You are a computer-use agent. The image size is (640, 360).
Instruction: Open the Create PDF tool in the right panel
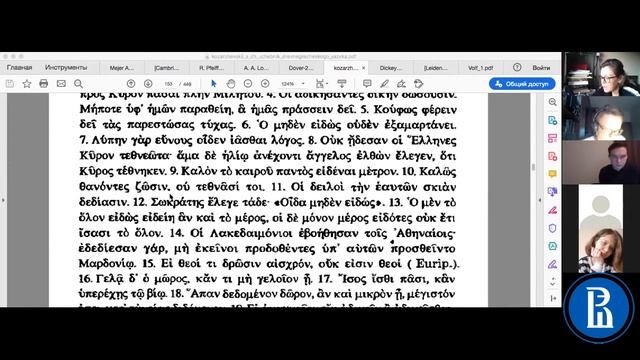click(x=552, y=156)
